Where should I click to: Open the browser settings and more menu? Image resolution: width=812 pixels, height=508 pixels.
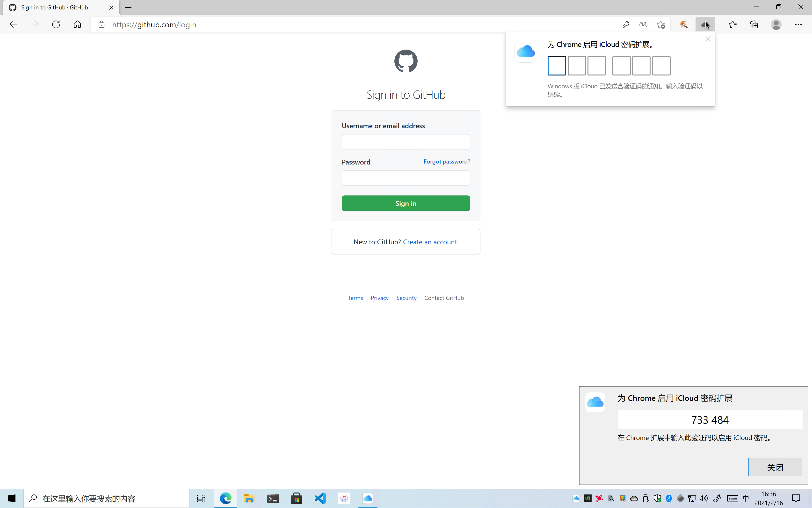[x=798, y=24]
